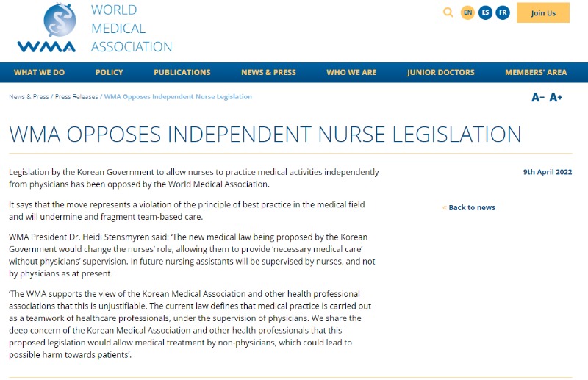Click the WMA Opposes Independent Nurse Legislation heading
588x380 pixels.
(x=265, y=135)
